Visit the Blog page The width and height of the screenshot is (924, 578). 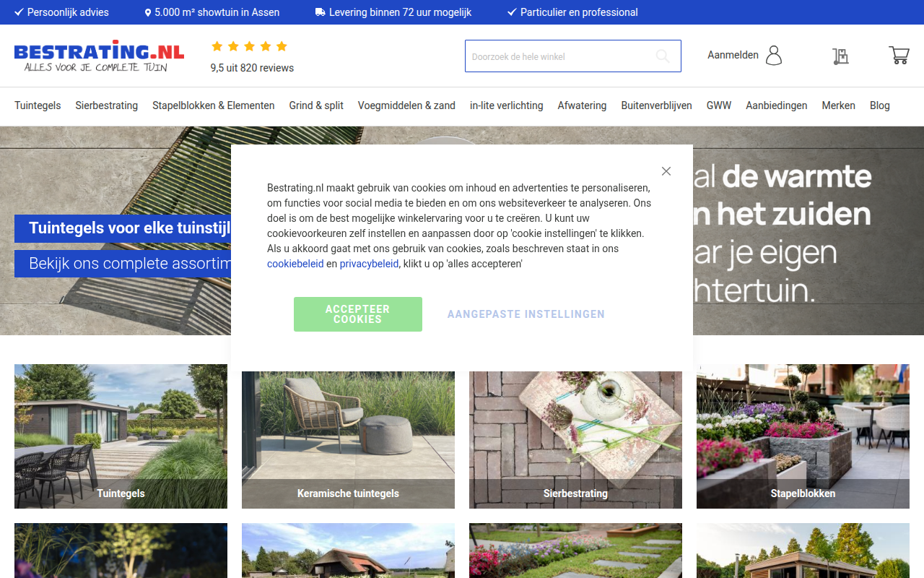[x=880, y=105]
